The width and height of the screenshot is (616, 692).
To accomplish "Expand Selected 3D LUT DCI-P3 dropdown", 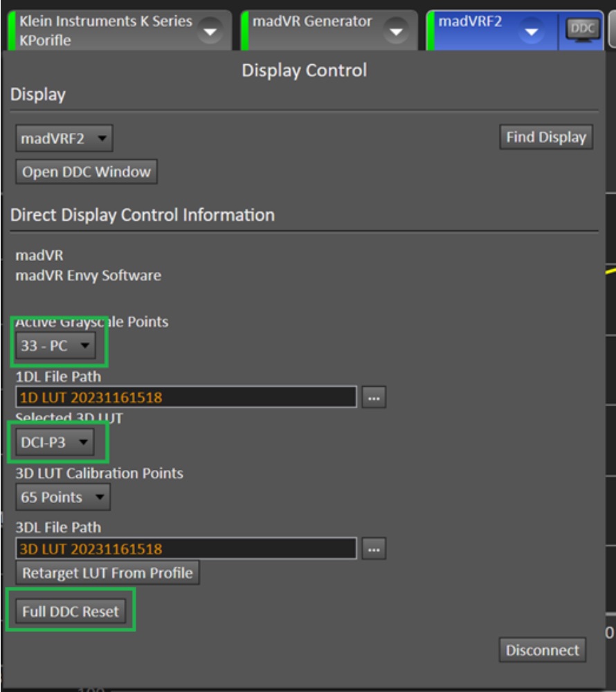I will coord(55,441).
